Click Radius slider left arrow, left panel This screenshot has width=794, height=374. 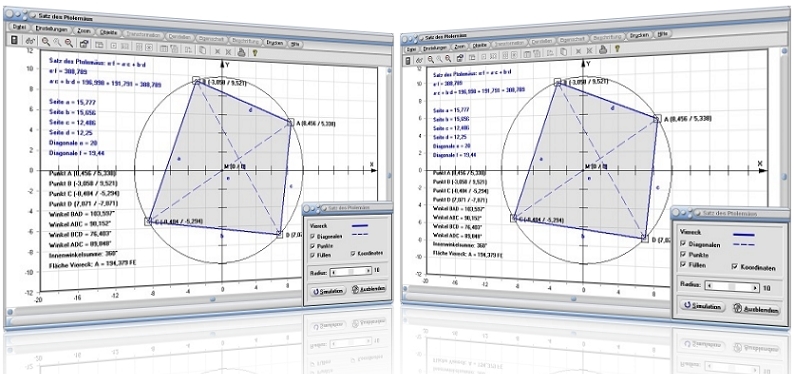(333, 271)
